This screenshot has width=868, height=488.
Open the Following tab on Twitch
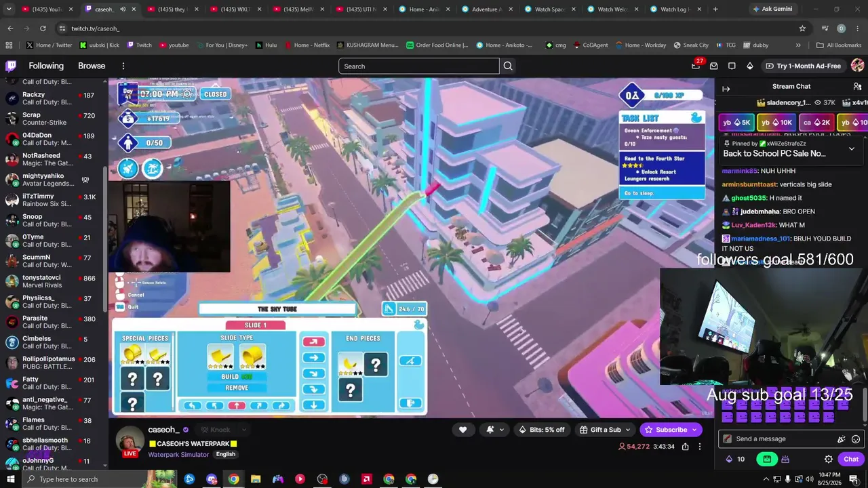point(46,66)
